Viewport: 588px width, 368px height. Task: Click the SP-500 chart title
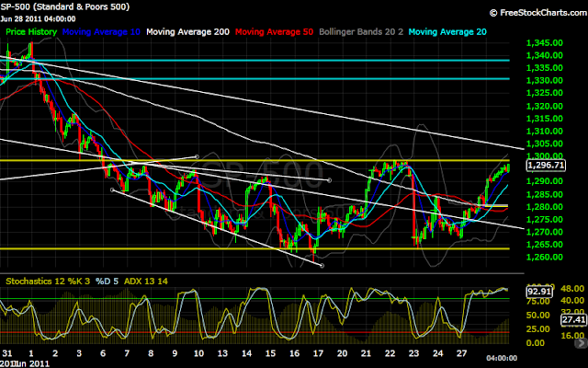pos(65,6)
